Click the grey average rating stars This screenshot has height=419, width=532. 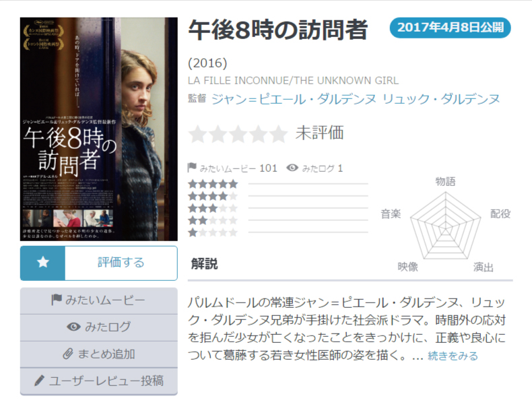(238, 133)
